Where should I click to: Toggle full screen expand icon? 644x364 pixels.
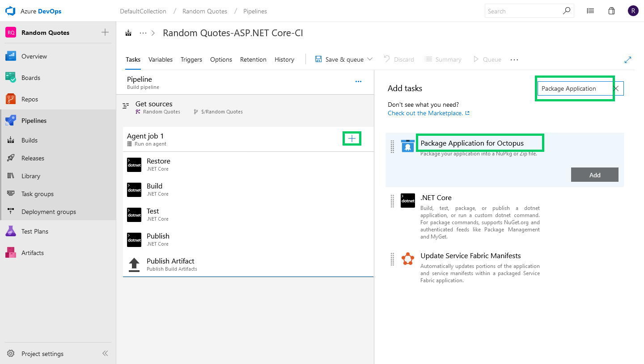pyautogui.click(x=628, y=59)
